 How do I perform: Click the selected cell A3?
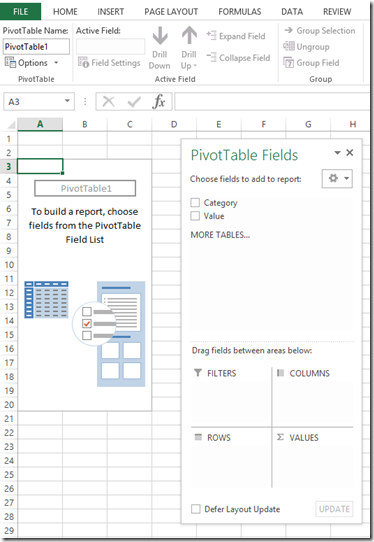[x=40, y=166]
